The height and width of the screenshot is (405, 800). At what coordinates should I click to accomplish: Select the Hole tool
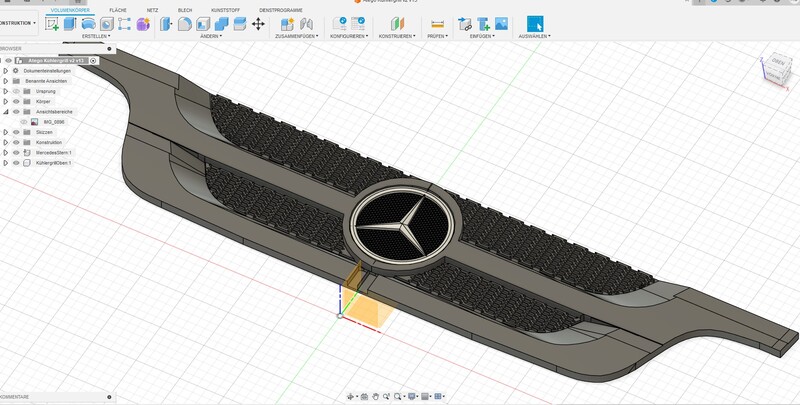tap(107, 23)
